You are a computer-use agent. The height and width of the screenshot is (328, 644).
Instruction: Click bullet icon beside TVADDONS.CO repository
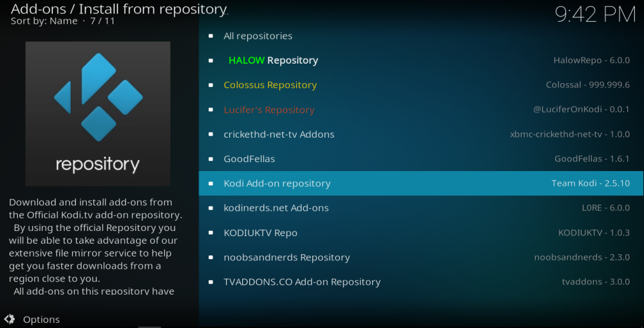click(x=211, y=282)
